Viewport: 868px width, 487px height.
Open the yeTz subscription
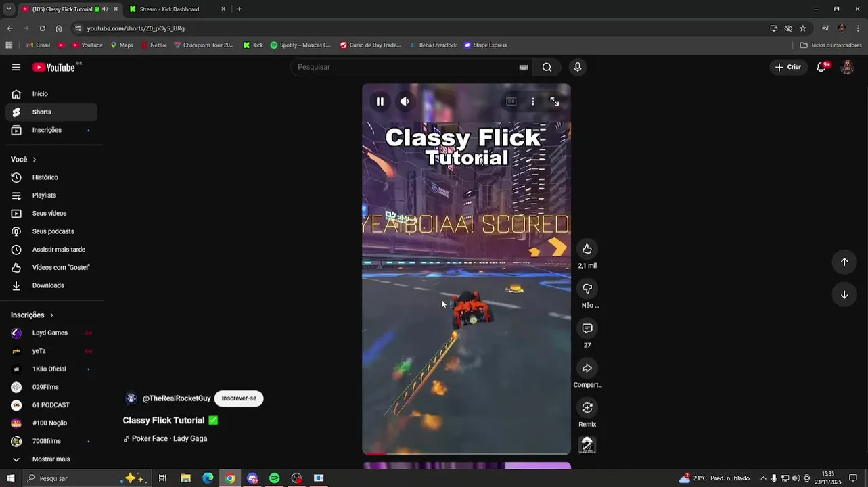[51, 351]
